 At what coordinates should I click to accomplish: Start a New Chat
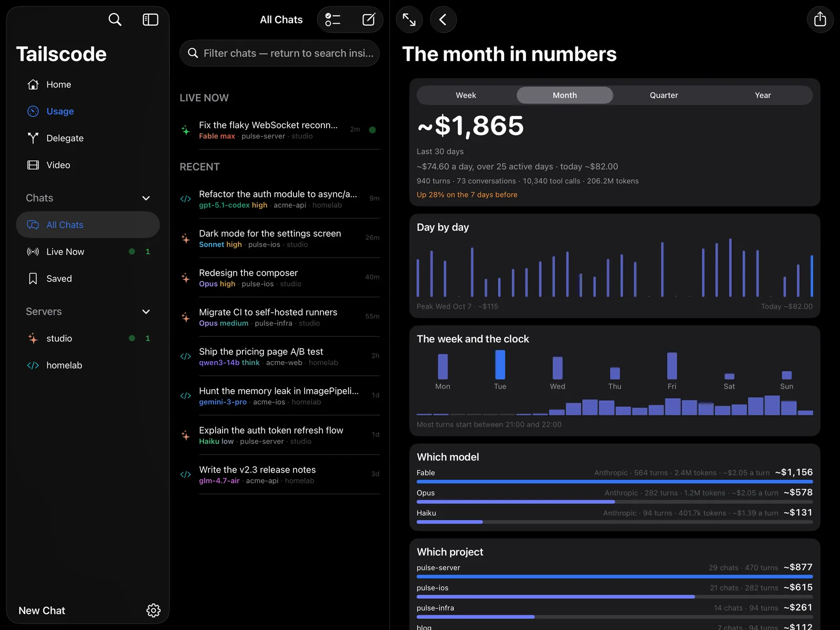pyautogui.click(x=42, y=611)
